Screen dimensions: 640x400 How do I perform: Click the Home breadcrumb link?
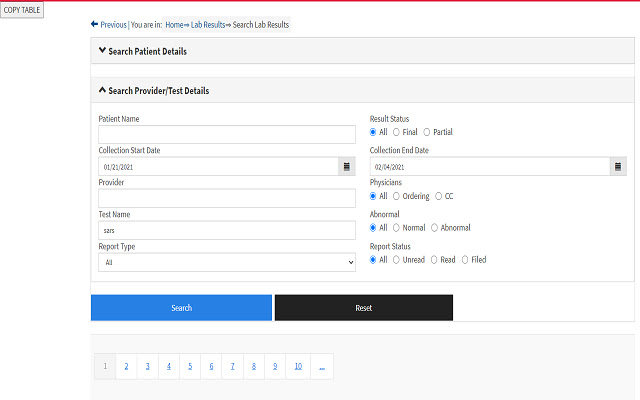(x=174, y=24)
